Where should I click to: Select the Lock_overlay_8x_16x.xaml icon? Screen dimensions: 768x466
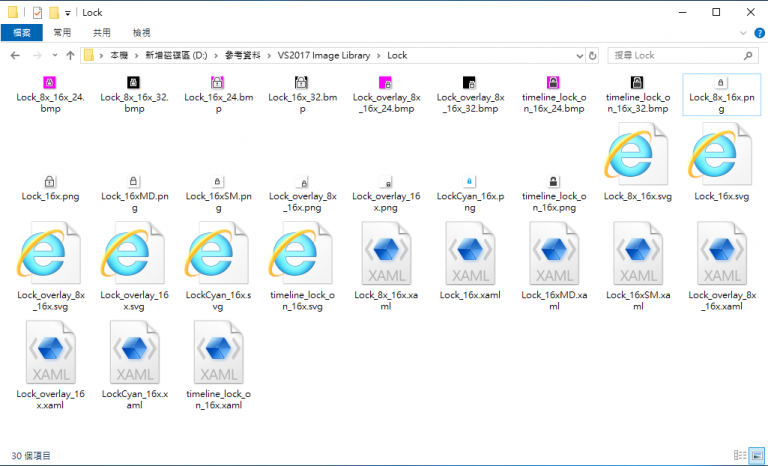pyautogui.click(x=722, y=253)
